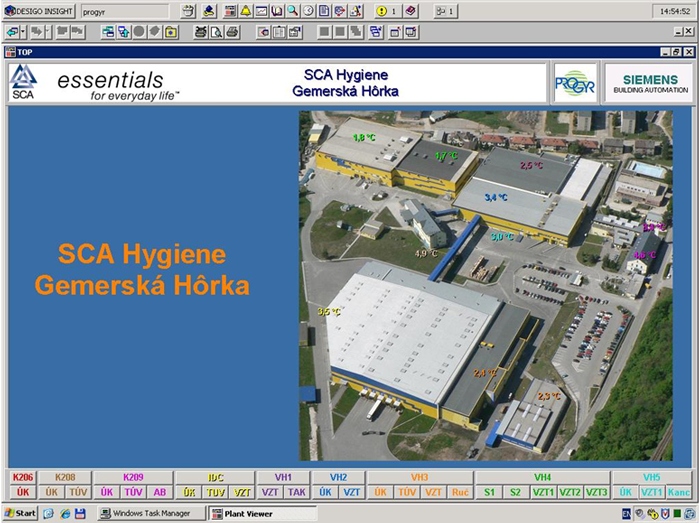
Task: Click the new window icon with red corner
Action: 395,32
